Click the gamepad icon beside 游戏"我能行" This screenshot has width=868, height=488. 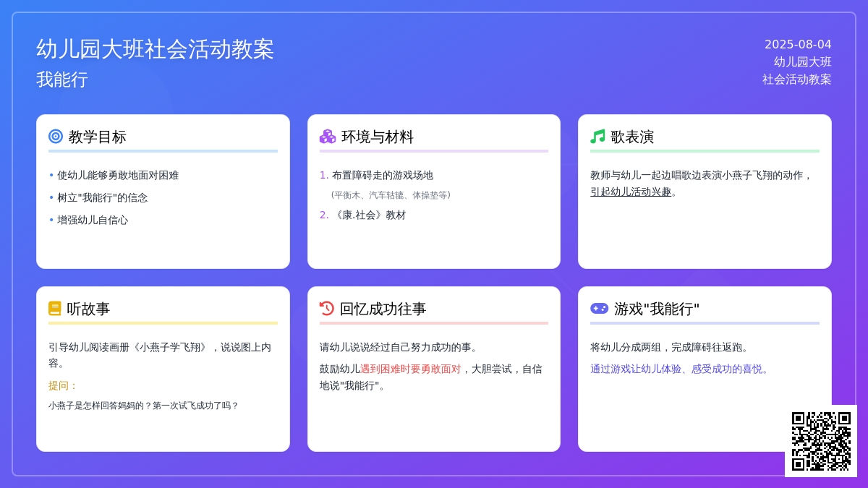[600, 309]
